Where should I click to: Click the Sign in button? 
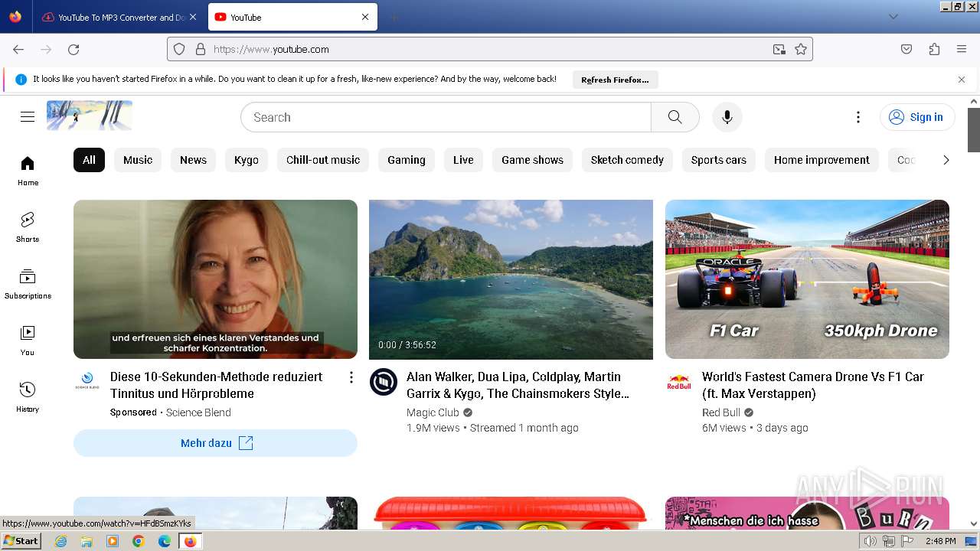coord(917,117)
